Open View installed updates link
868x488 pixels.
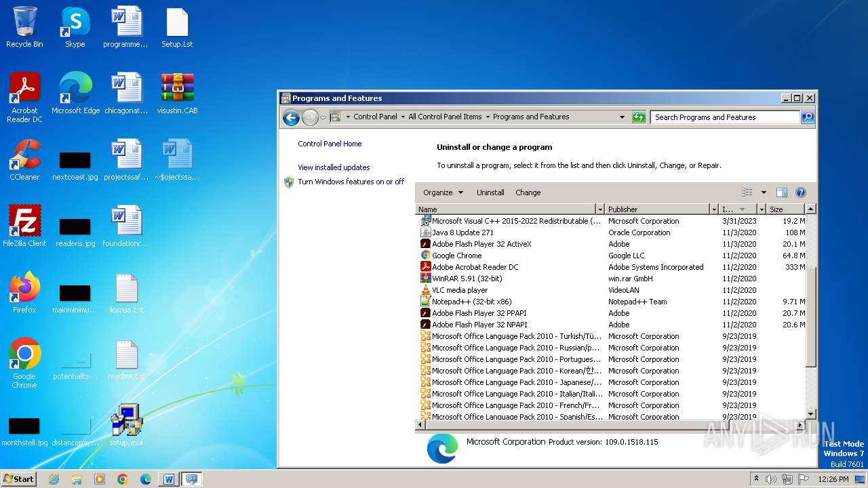[334, 167]
